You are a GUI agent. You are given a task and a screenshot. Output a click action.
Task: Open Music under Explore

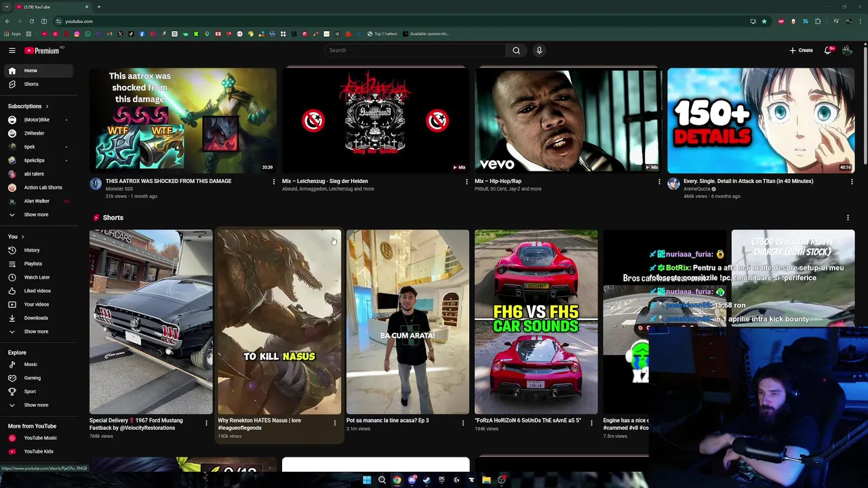(x=39, y=365)
